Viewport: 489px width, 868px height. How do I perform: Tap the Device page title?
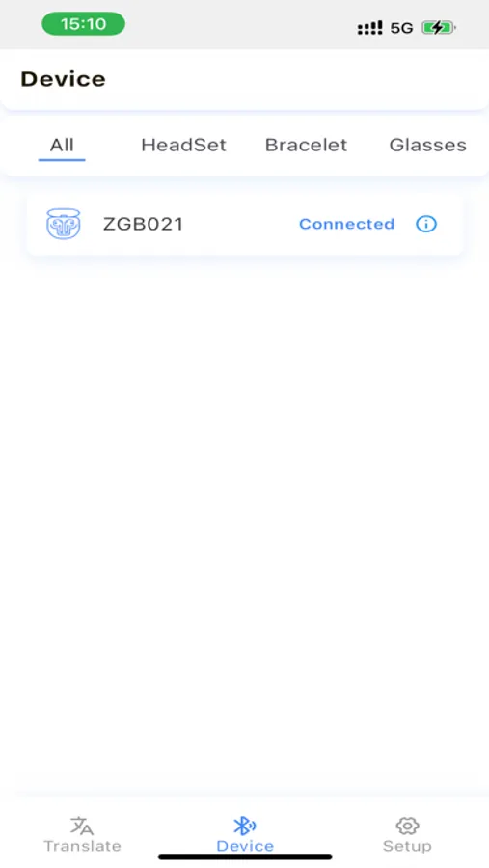tap(63, 79)
